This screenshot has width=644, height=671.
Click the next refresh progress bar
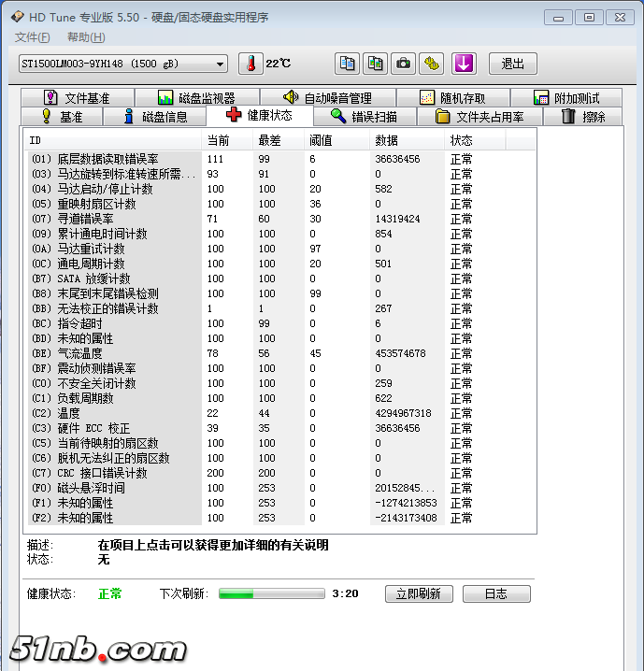272,593
